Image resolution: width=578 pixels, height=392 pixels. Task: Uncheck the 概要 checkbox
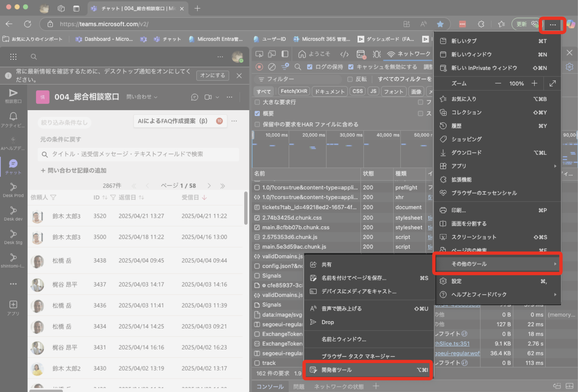coord(257,113)
